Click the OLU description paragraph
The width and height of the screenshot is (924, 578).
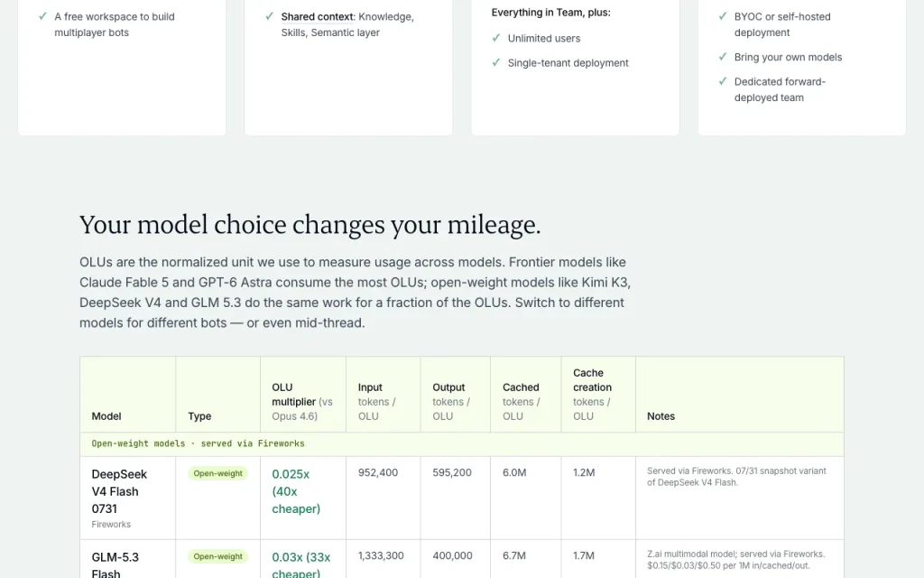click(x=356, y=293)
